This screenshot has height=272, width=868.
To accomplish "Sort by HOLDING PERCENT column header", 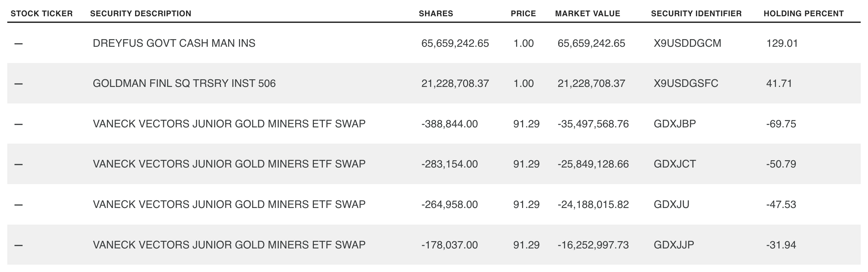I will [803, 14].
